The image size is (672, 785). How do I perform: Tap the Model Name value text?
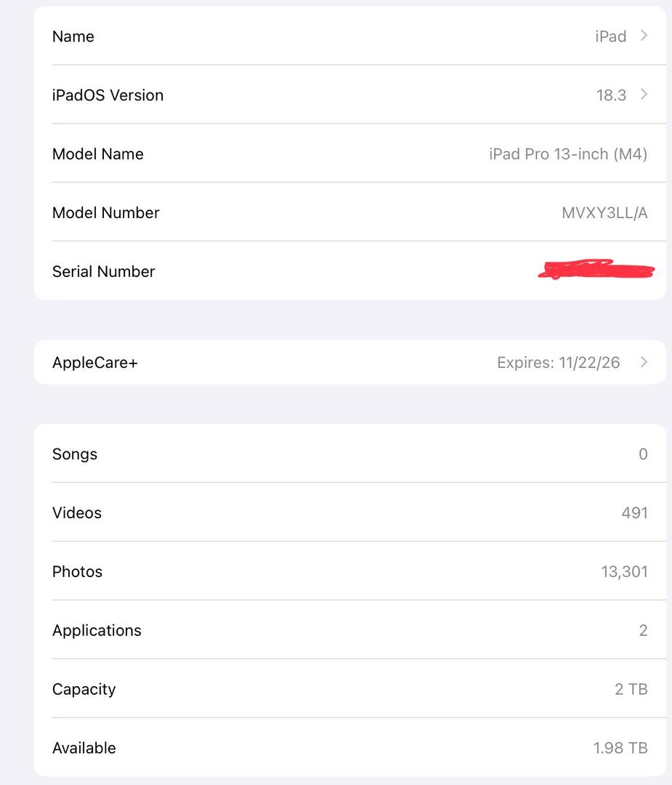(567, 154)
